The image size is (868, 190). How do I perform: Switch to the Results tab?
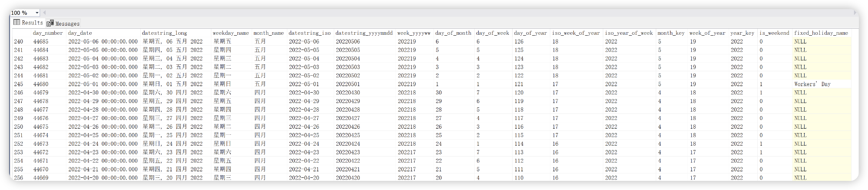[x=28, y=23]
